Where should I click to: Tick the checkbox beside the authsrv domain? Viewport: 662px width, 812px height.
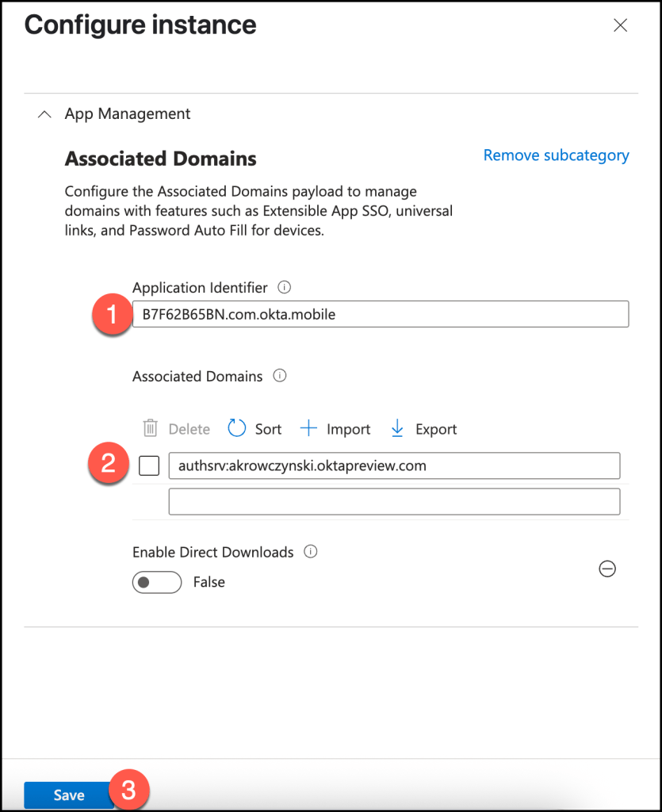149,465
